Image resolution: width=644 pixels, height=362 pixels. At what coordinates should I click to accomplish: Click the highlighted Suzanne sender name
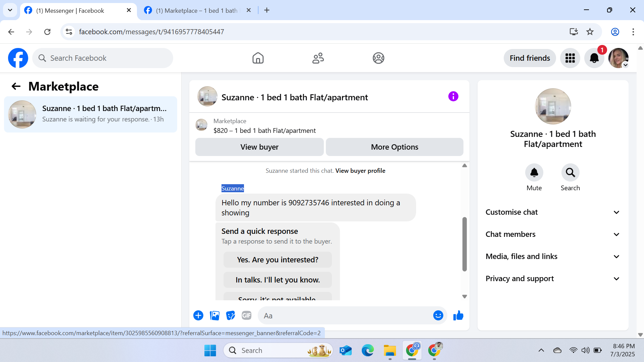(233, 188)
